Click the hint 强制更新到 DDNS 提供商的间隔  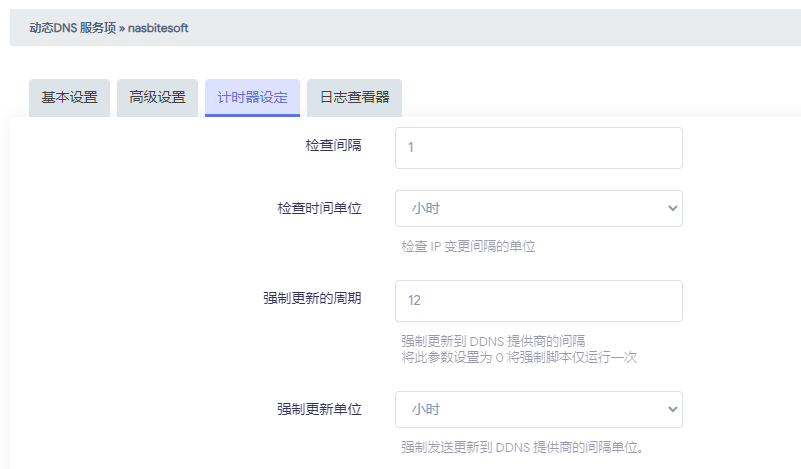pos(493,341)
